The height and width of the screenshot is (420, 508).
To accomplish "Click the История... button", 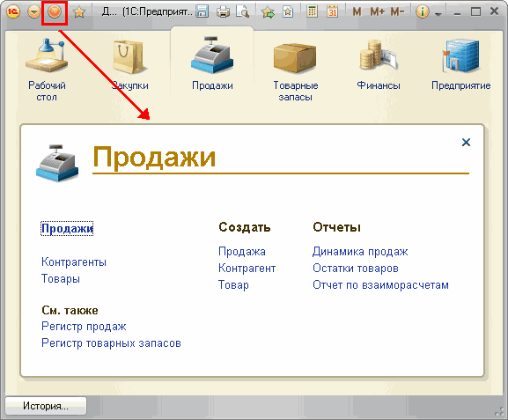I will click(x=46, y=406).
